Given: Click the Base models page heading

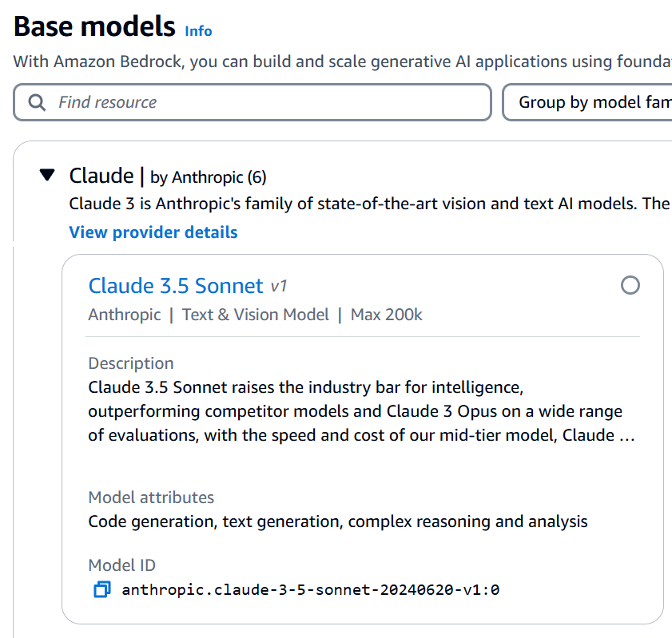Looking at the screenshot, I should click(94, 26).
